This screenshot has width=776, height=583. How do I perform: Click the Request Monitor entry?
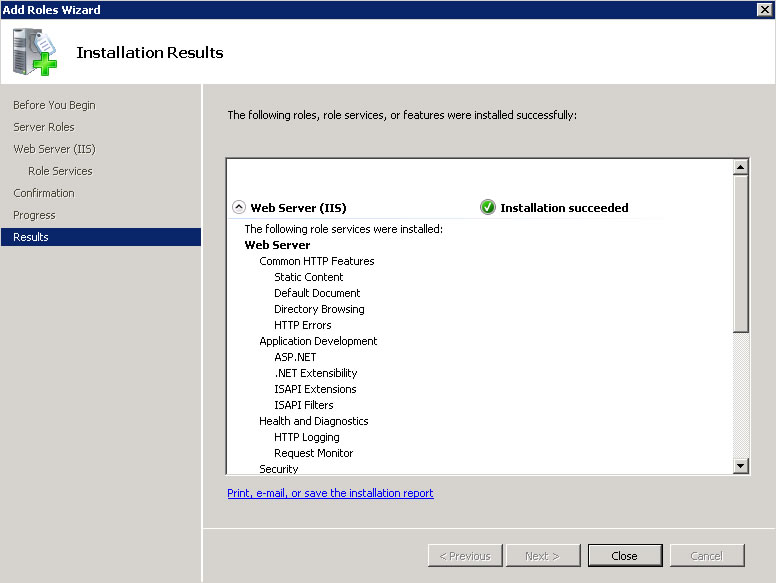pos(314,453)
